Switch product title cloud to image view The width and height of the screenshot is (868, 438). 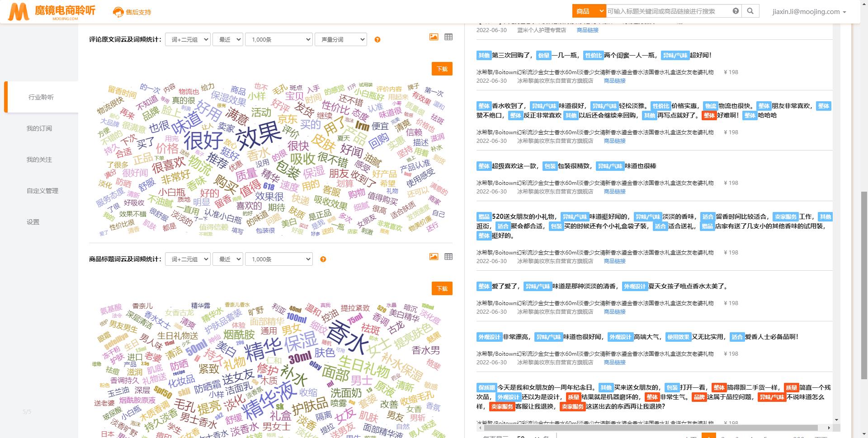pos(434,257)
